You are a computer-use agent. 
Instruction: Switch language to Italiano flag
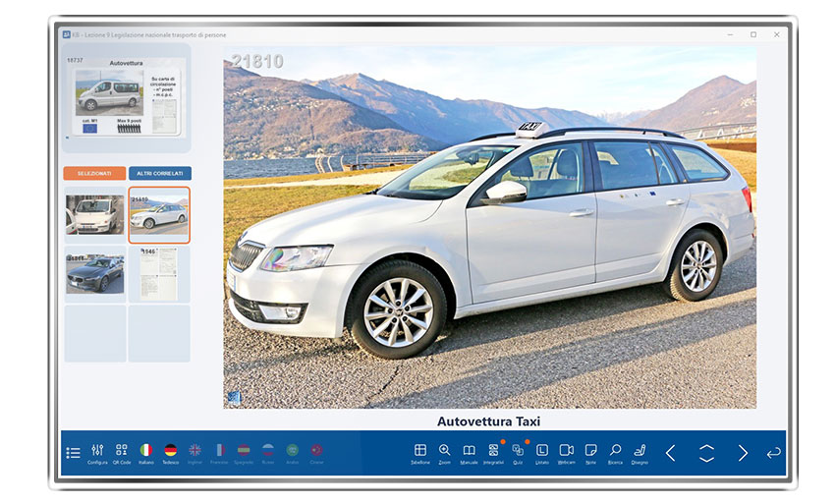[146, 452]
